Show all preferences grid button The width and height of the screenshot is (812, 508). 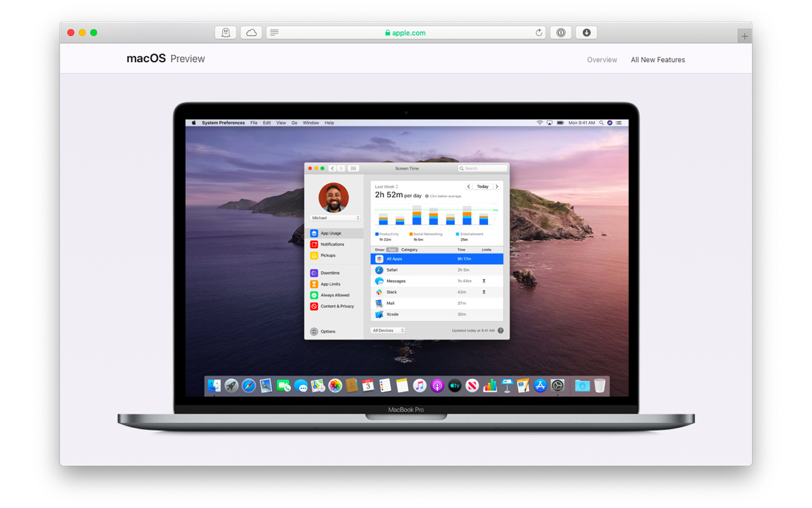pos(354,168)
